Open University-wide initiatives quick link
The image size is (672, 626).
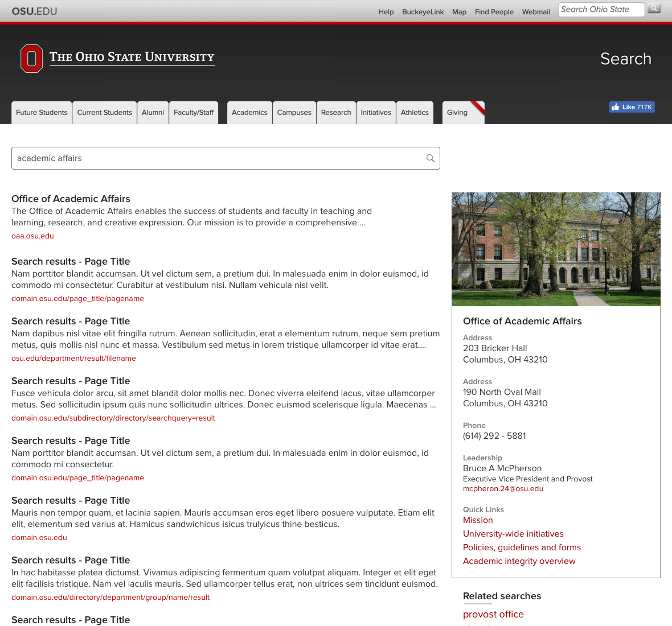pyautogui.click(x=513, y=534)
